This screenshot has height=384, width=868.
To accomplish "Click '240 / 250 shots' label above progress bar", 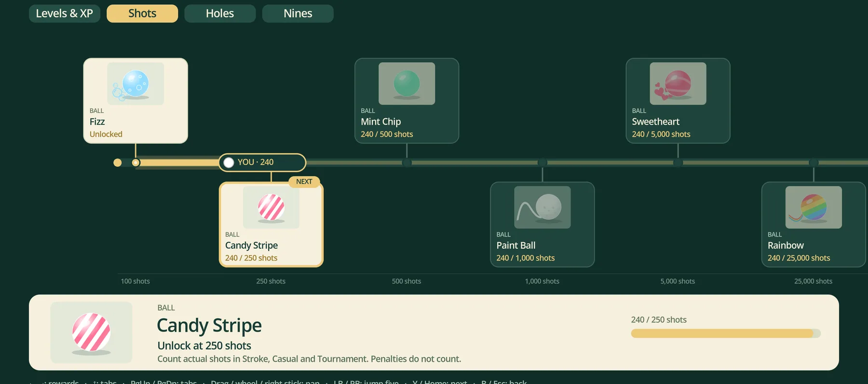I will tap(659, 320).
